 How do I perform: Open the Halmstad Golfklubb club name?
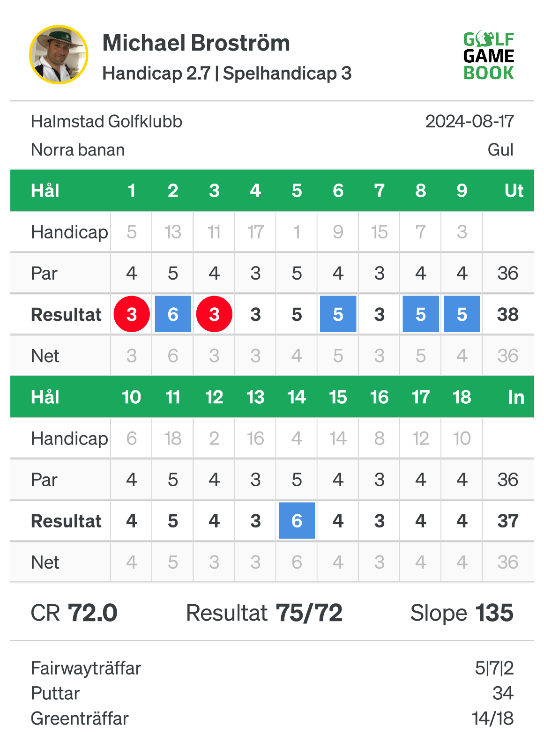point(106,122)
